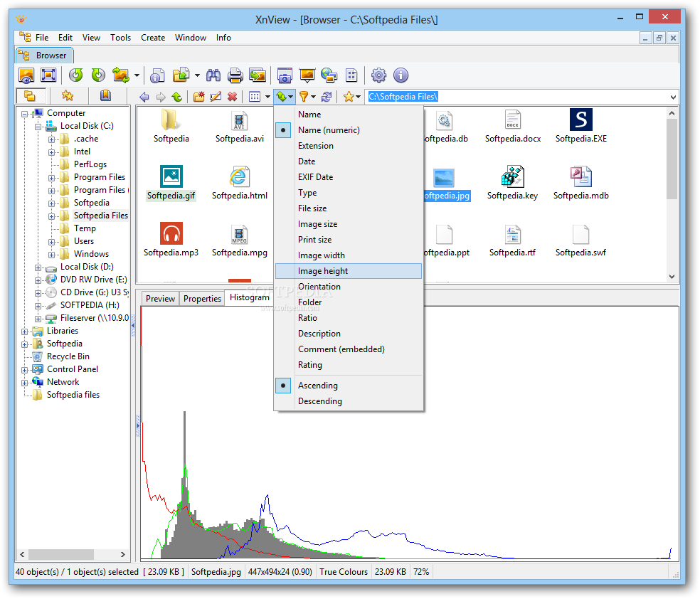This screenshot has height=599, width=700.
Task: Open the Favorites star dropdown
Action: coord(352,97)
